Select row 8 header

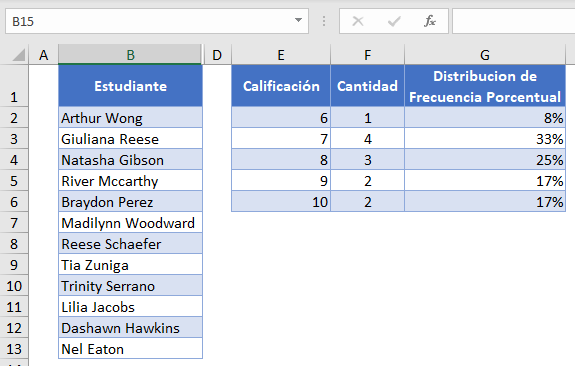click(x=14, y=244)
